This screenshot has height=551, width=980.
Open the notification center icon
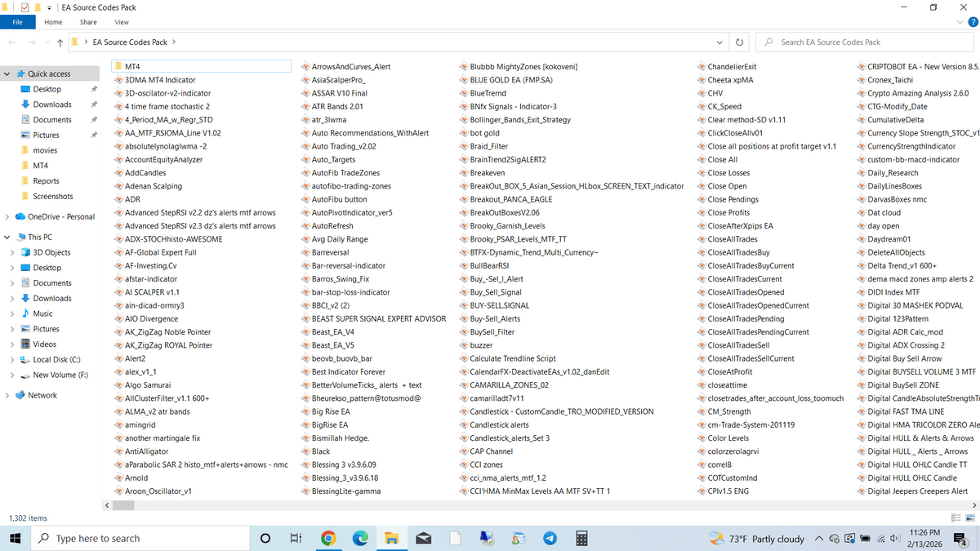point(960,539)
